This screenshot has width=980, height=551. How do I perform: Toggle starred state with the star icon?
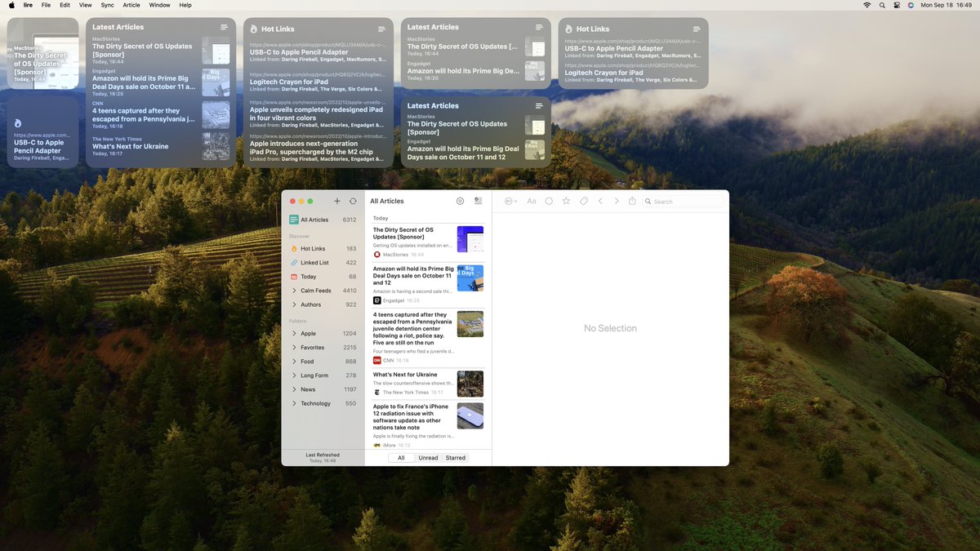(566, 201)
